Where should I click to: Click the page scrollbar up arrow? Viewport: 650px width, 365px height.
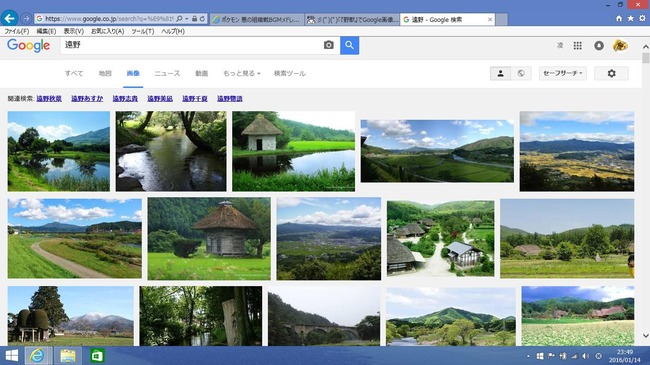tap(646, 47)
